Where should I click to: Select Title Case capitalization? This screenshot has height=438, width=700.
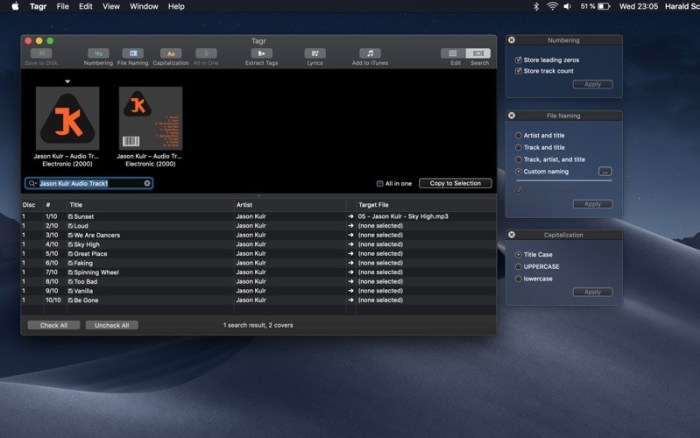(x=518, y=254)
